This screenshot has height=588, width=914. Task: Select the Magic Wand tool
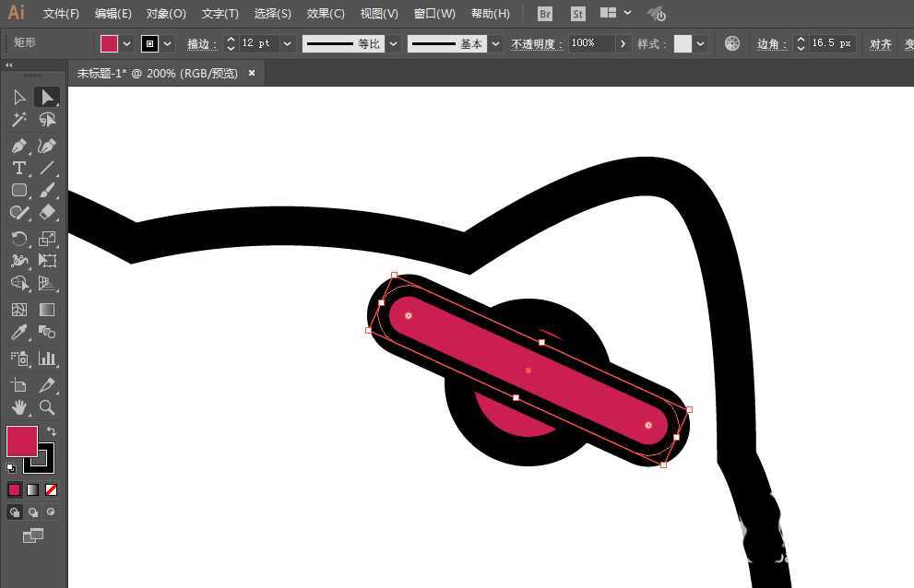[x=20, y=119]
